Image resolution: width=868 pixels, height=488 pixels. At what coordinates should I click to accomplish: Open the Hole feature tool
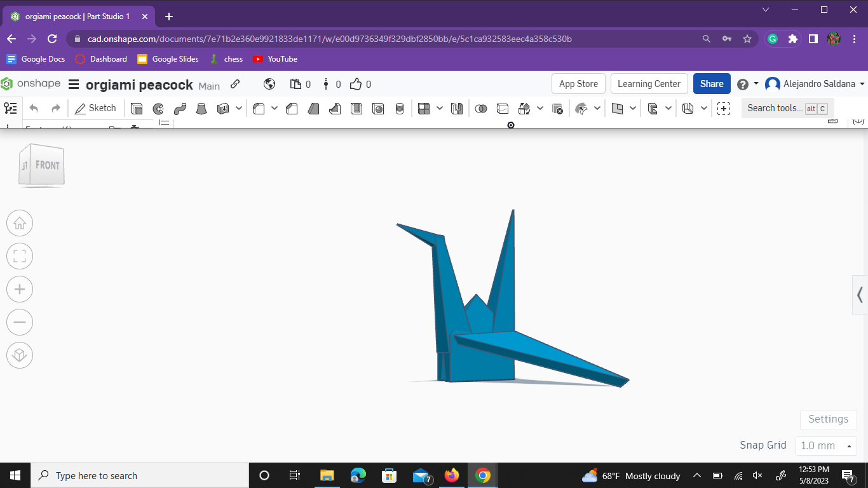pos(378,108)
